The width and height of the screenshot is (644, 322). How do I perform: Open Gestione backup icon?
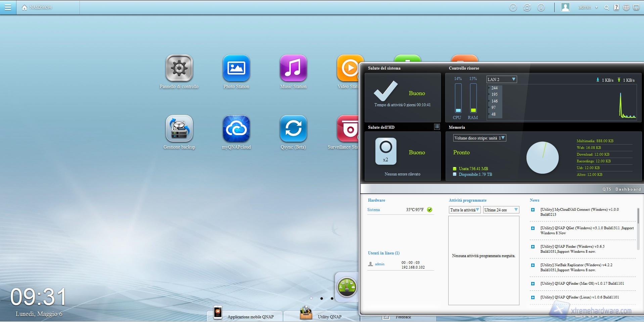179,129
